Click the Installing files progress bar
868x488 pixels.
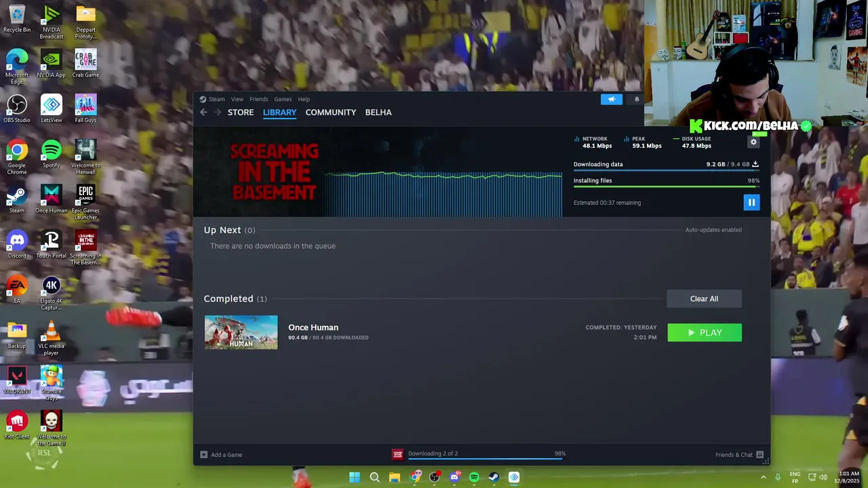(667, 186)
